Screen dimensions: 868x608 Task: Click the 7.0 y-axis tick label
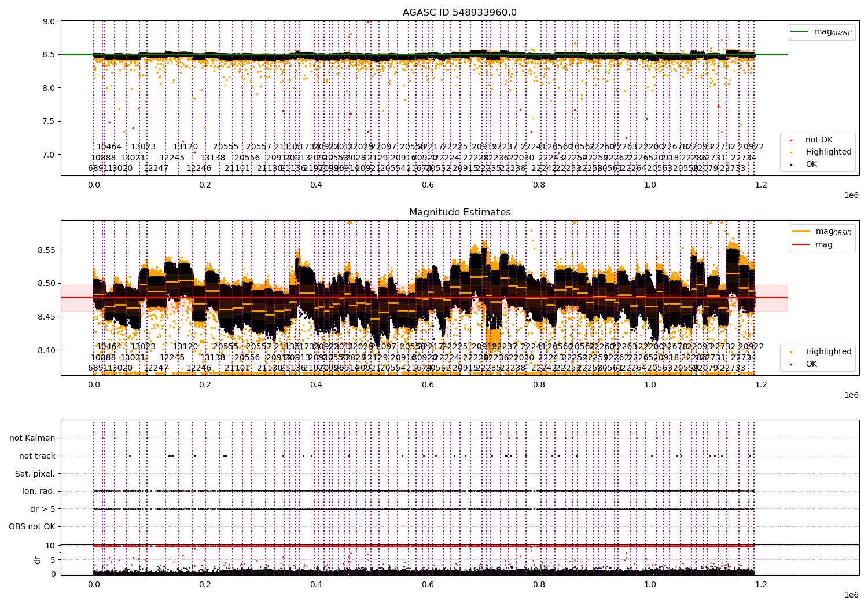(x=49, y=155)
